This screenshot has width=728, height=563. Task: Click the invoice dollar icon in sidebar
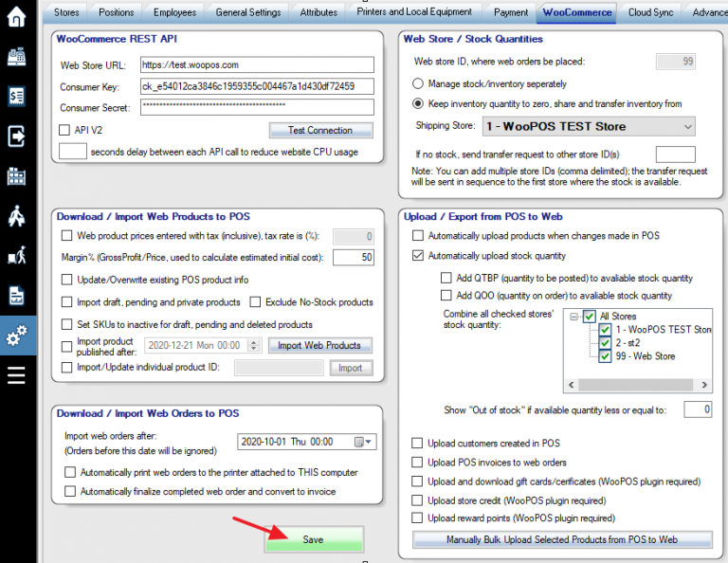point(16,97)
